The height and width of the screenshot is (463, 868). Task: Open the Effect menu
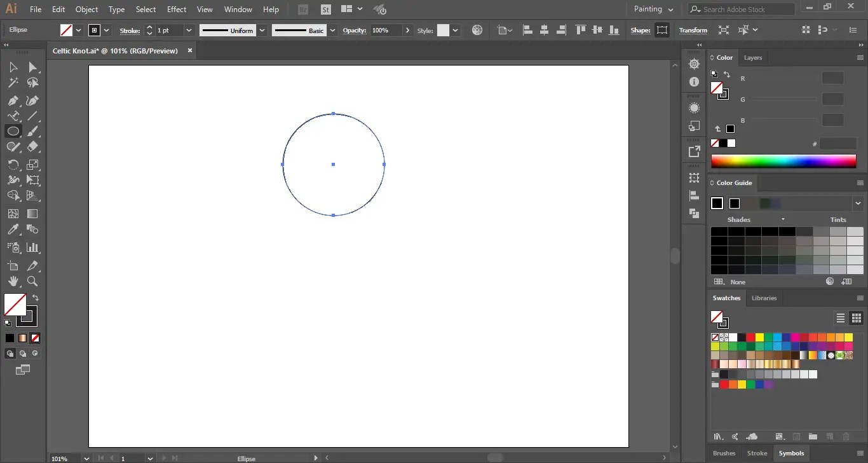[x=177, y=10]
